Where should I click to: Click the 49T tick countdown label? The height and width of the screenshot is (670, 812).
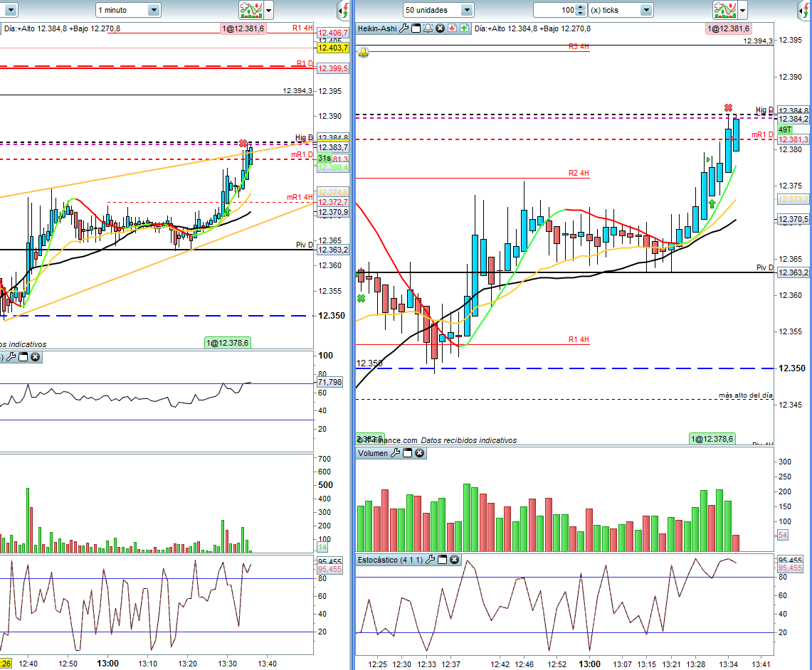coord(785,129)
